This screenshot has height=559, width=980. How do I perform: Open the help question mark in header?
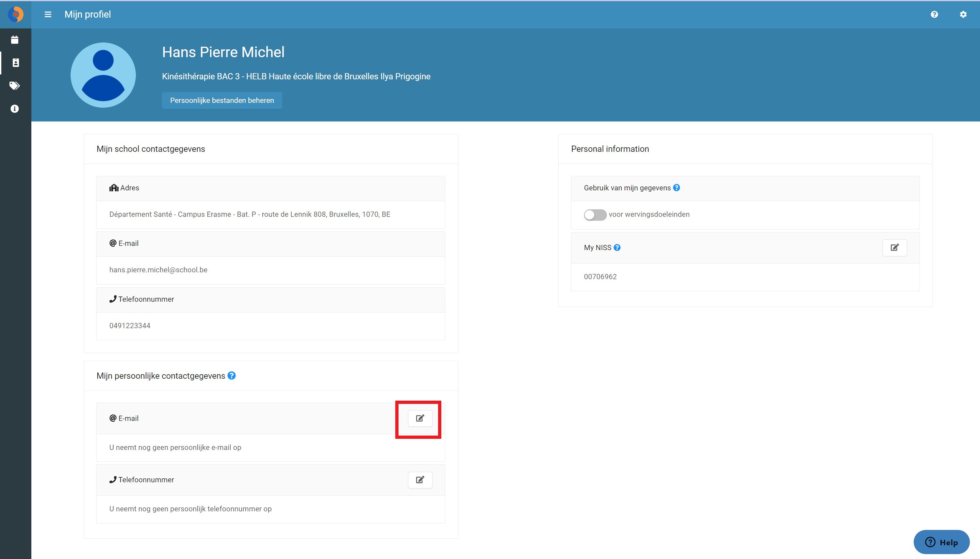tap(934, 14)
